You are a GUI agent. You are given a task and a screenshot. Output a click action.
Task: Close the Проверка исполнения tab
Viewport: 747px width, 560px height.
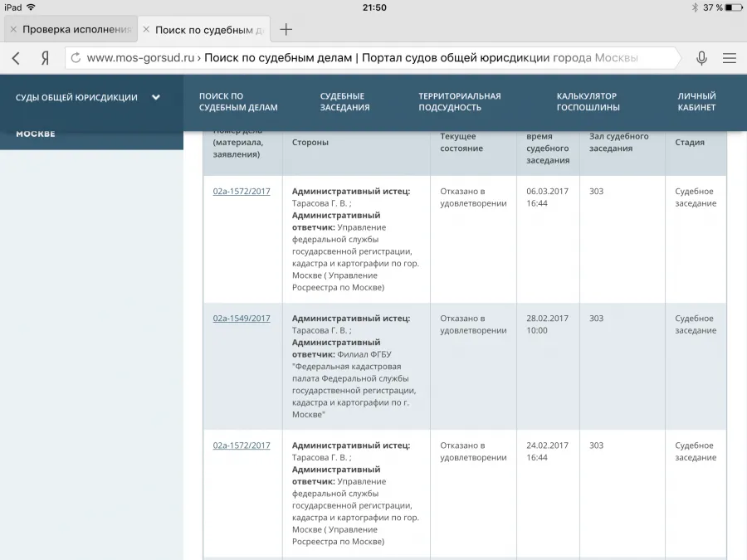(x=13, y=30)
